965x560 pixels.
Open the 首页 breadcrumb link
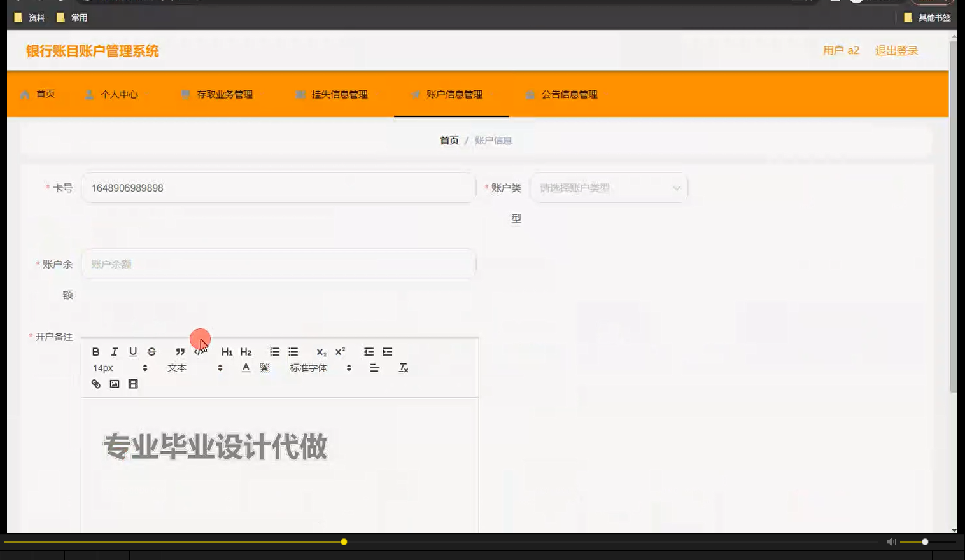click(x=448, y=140)
